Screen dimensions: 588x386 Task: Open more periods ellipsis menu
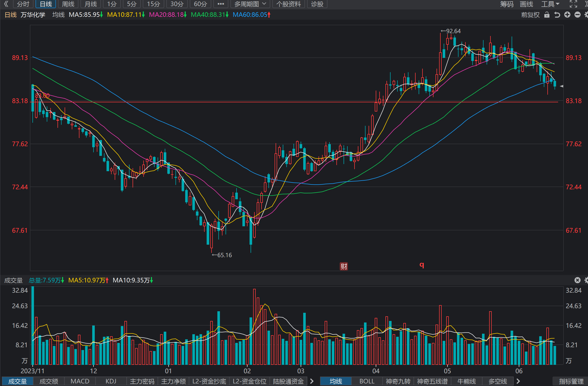point(221,4)
